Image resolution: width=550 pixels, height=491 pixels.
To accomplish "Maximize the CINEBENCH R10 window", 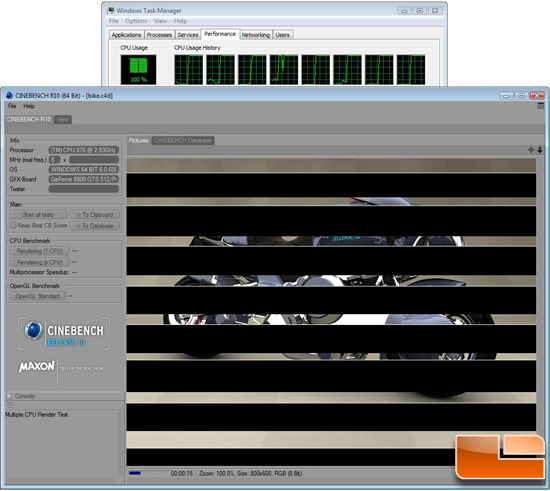I will pos(521,95).
